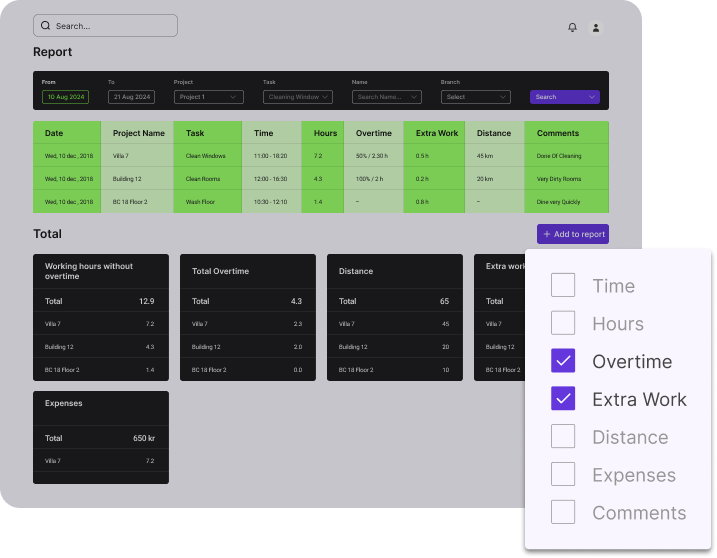This screenshot has width=717, height=558.
Task: Click the Add to report button
Action: pos(573,234)
